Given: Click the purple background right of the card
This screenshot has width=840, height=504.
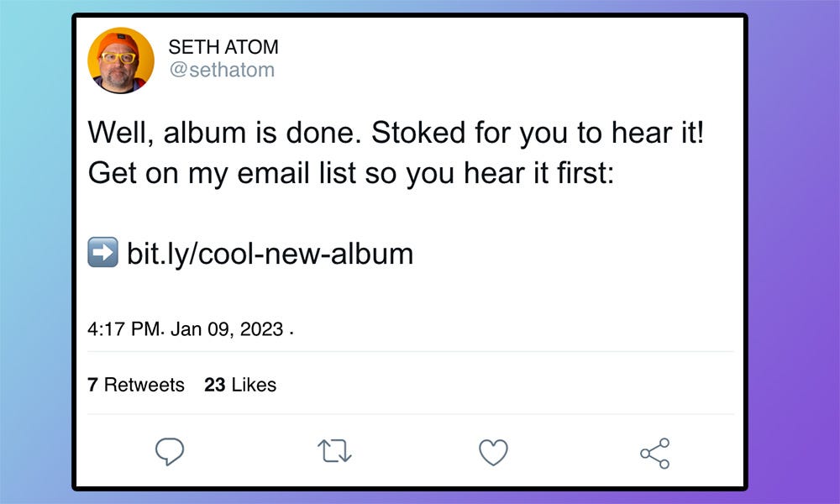Looking at the screenshot, I should pyautogui.click(x=794, y=252).
